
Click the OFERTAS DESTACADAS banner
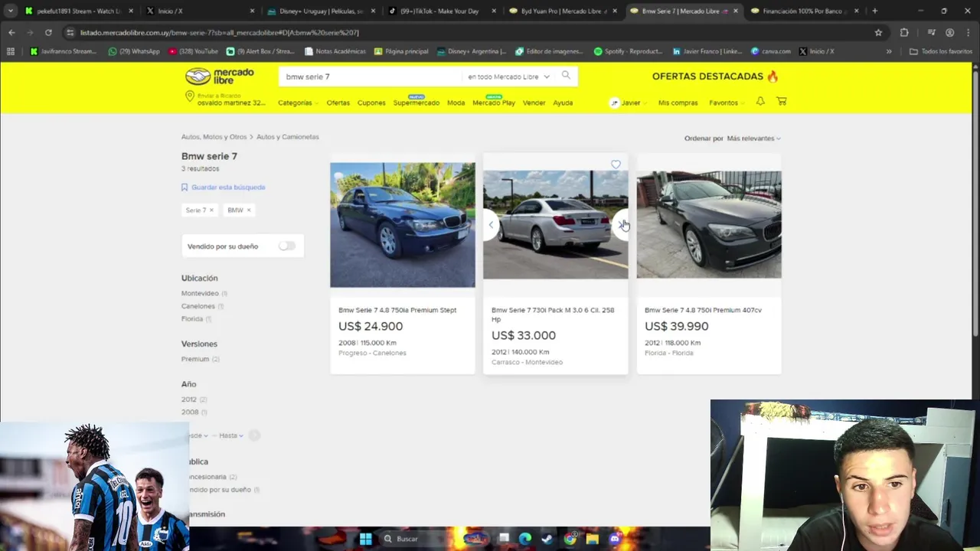[x=715, y=77]
